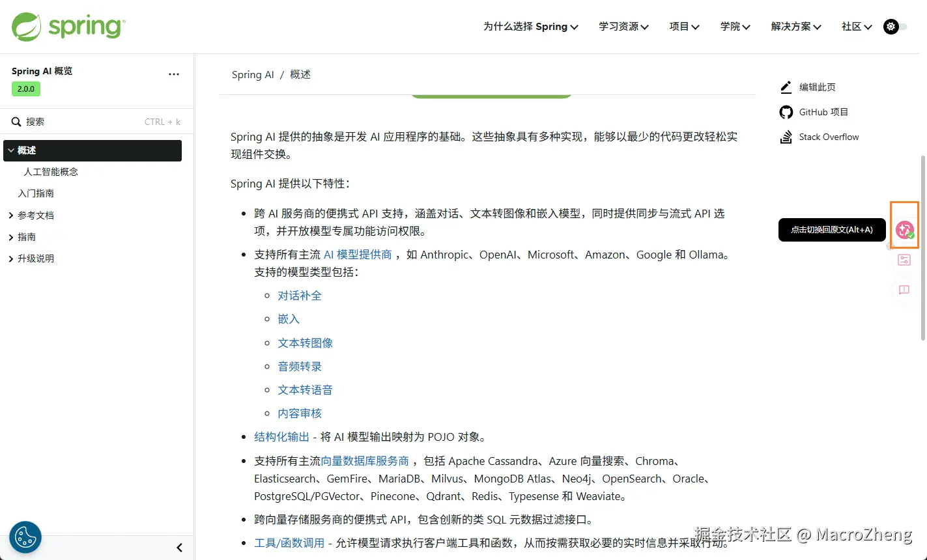Open the three-dot menu beside Spring AI 概览
The image size is (927, 560).
174,74
